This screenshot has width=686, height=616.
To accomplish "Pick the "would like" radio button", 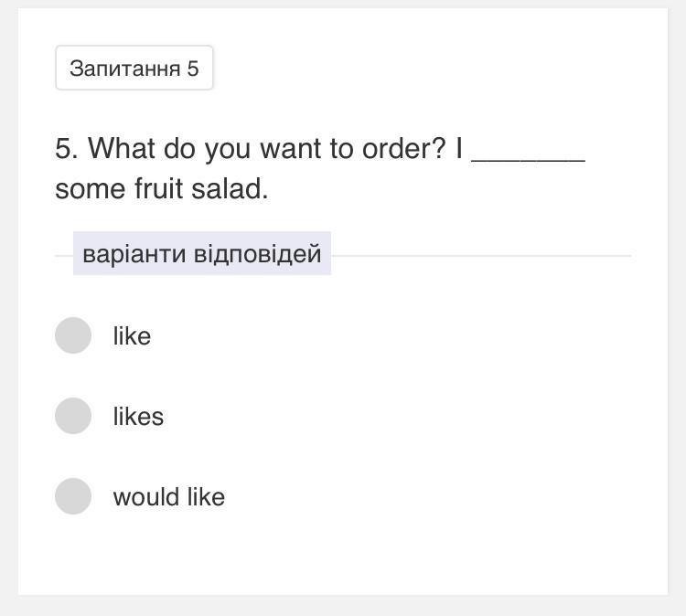I will [x=73, y=496].
